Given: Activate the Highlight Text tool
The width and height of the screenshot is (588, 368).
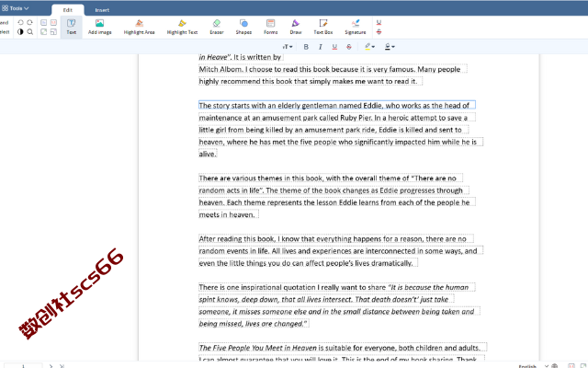Looking at the screenshot, I should (182, 27).
